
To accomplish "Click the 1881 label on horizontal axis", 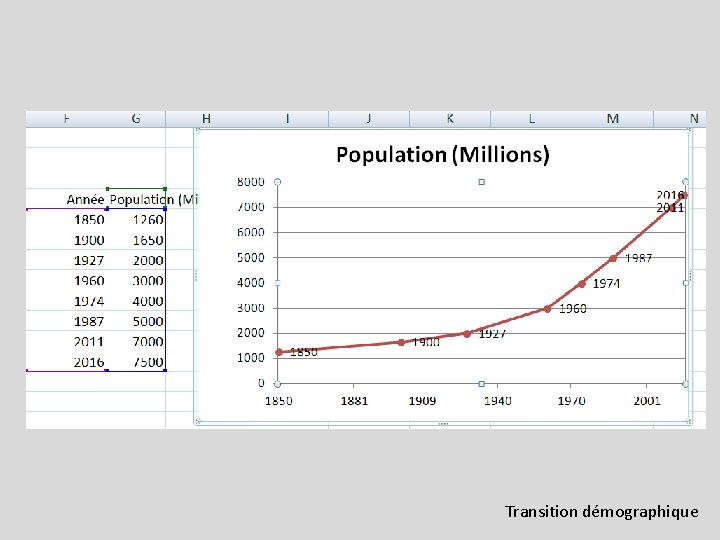I will click(354, 401).
